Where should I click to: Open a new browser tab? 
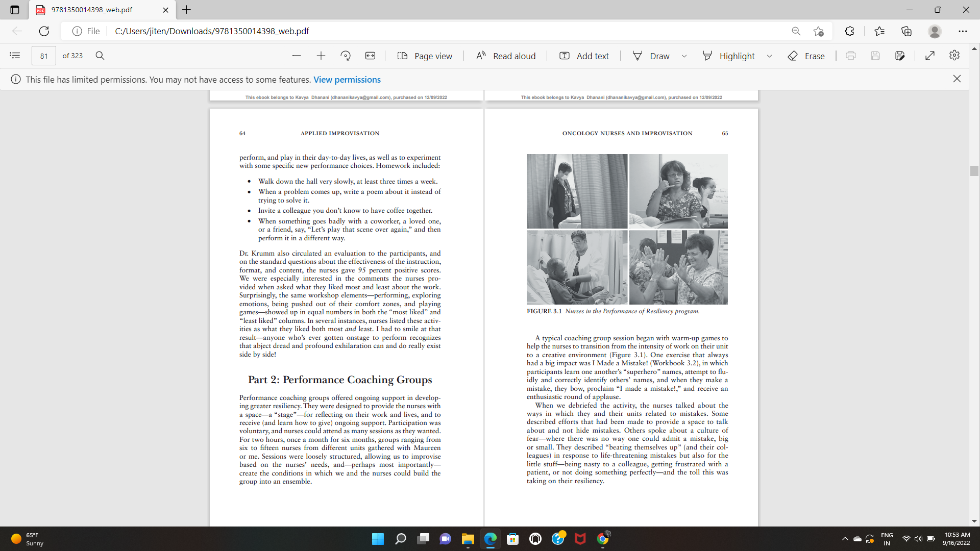click(187, 10)
